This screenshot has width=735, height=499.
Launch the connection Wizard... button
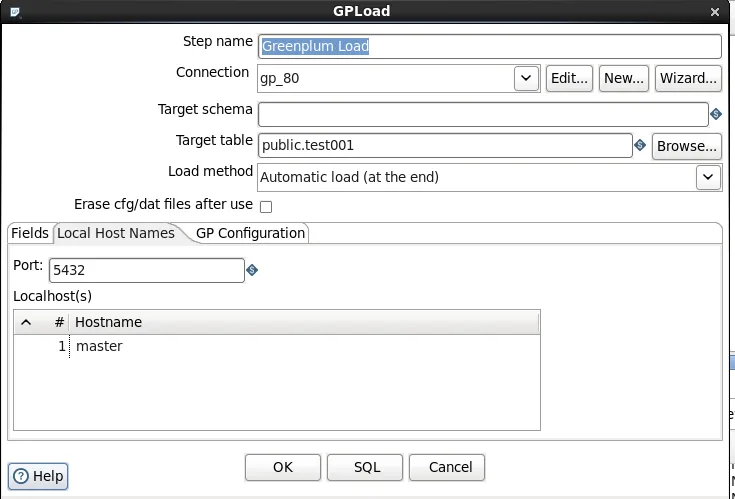click(x=688, y=78)
